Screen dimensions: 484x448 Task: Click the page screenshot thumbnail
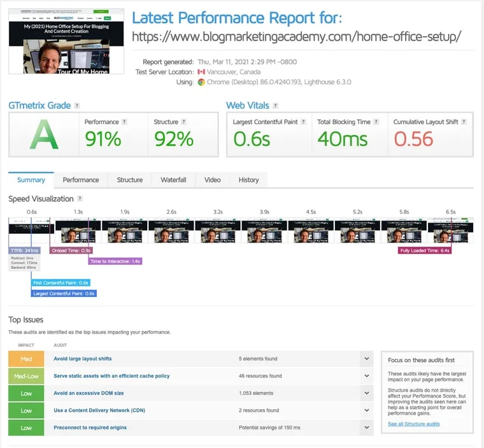click(66, 41)
